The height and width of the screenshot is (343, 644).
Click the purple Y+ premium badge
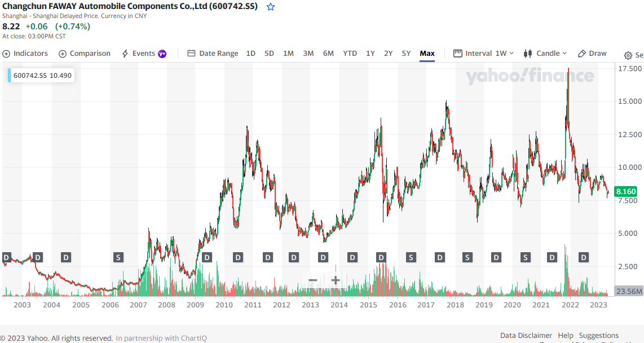[x=162, y=54]
